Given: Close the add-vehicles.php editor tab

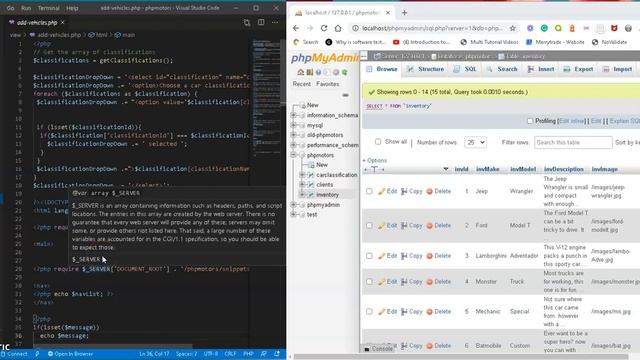Looking at the screenshot, I should 62,22.
